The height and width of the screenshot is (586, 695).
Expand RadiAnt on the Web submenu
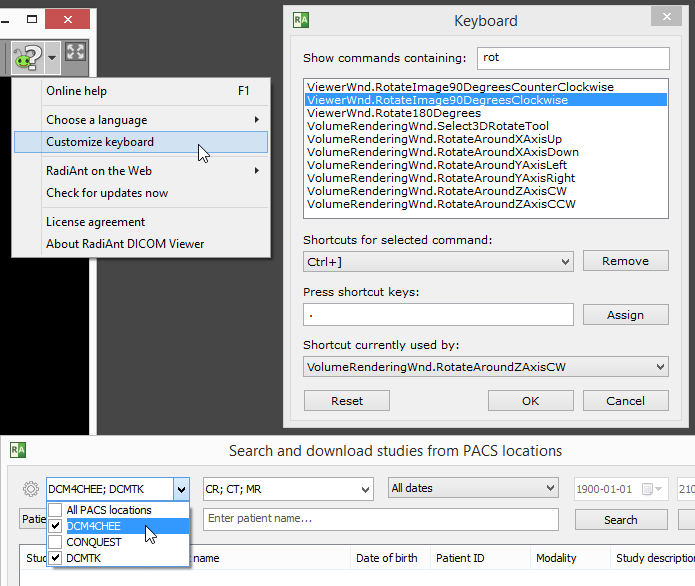(x=141, y=171)
